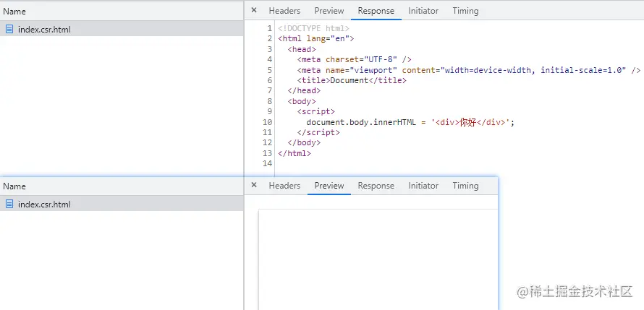This screenshot has width=644, height=310.
Task: Switch to Response tab in lower panel
Action: (376, 185)
